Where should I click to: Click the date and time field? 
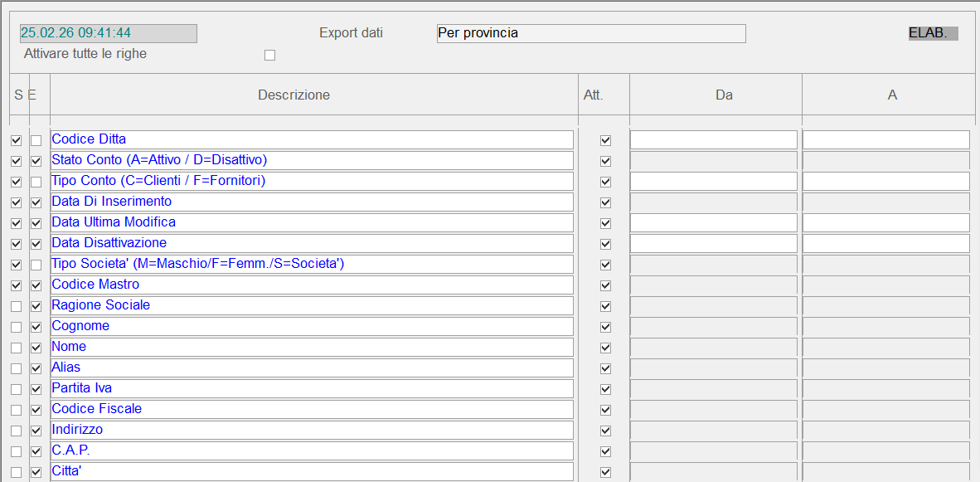108,33
